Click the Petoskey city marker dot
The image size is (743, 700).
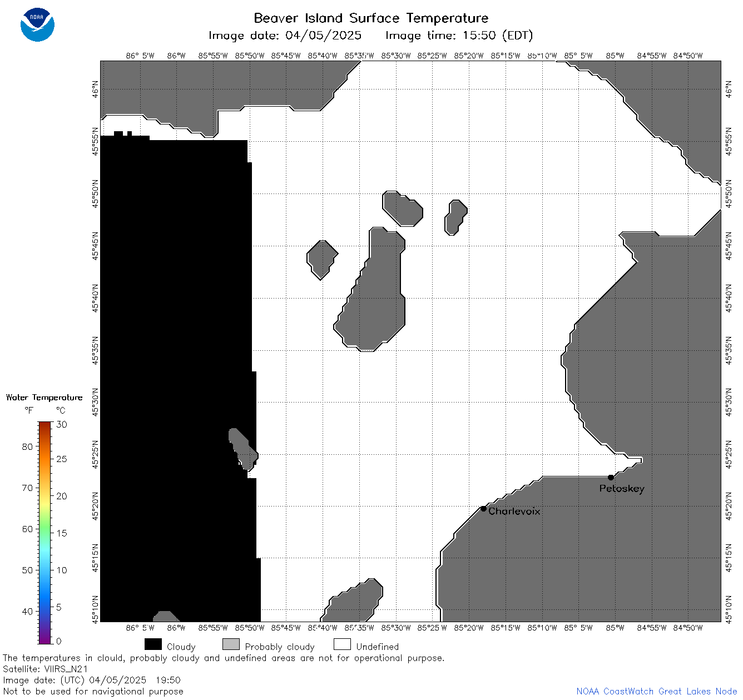coord(611,478)
